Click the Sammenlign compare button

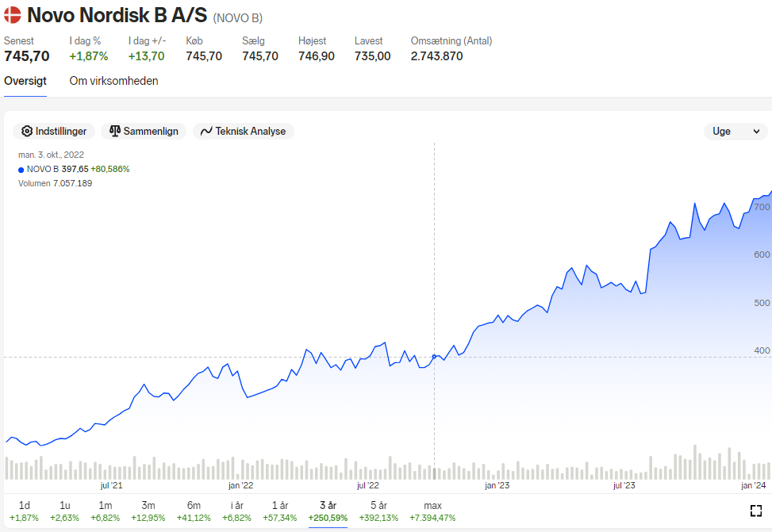point(144,131)
